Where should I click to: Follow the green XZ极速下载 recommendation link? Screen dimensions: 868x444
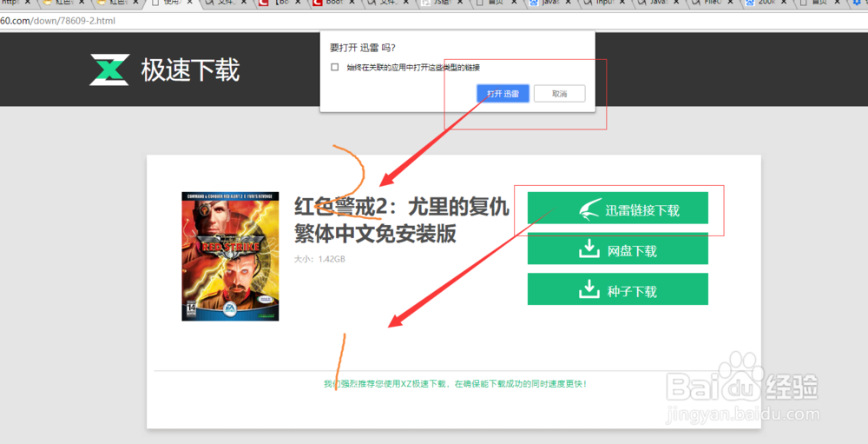[x=455, y=383]
